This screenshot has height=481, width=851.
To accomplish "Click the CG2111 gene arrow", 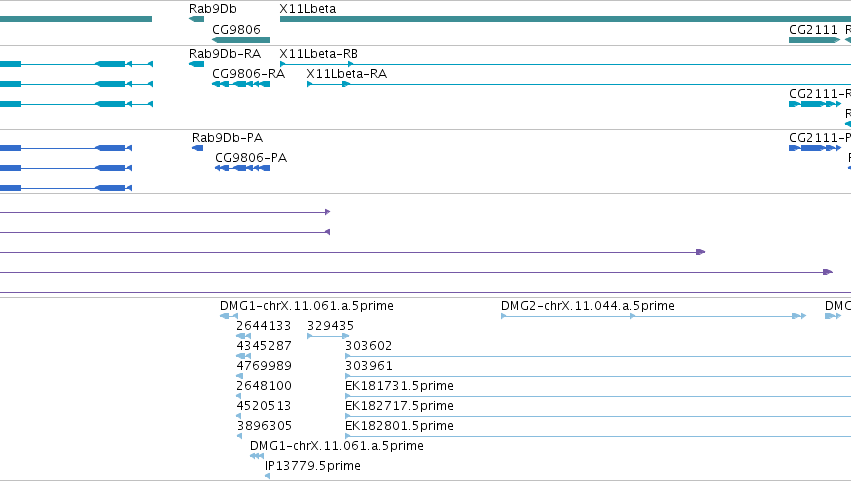I will (x=814, y=40).
